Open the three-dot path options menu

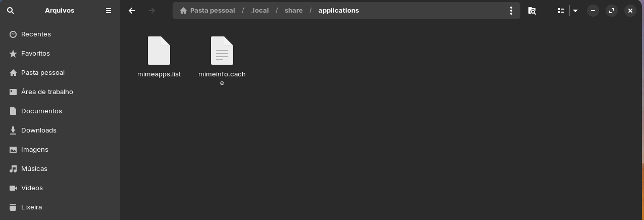click(x=511, y=10)
